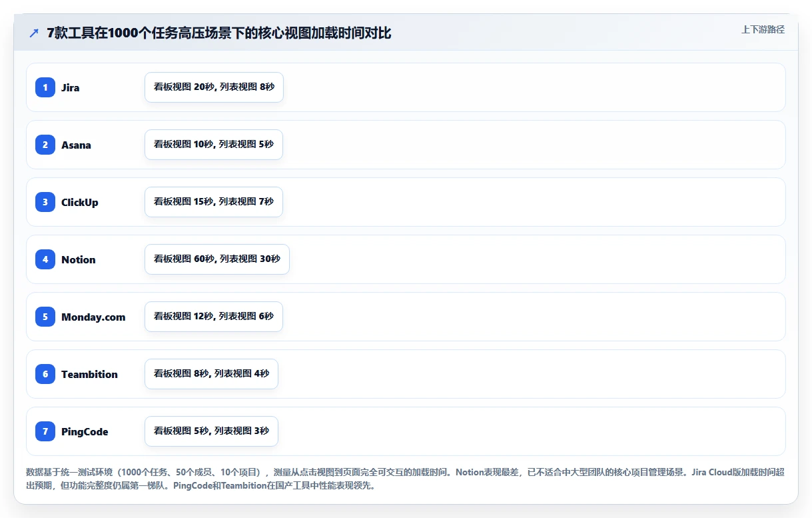This screenshot has height=518, width=812.
Task: Select the Monday.com tool name
Action: tap(93, 317)
